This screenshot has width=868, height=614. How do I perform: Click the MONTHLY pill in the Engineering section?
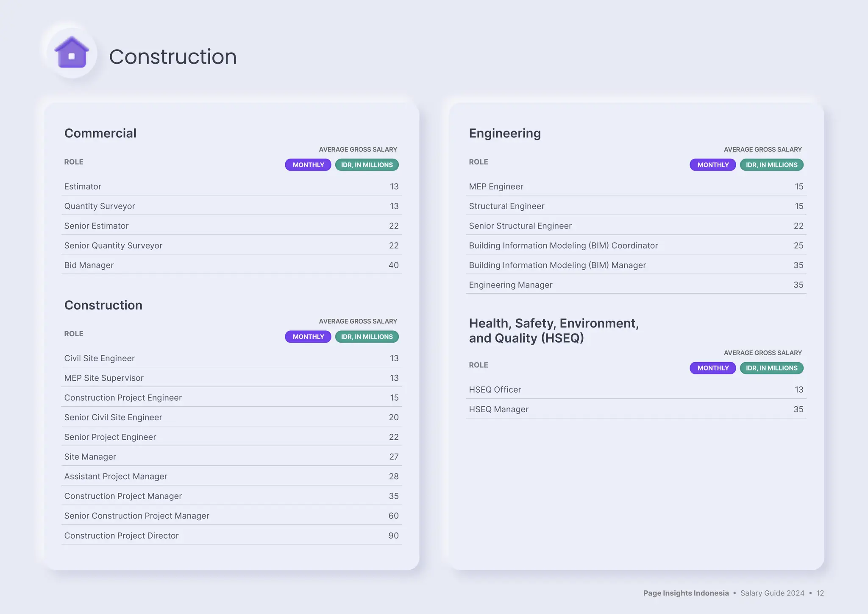[713, 165]
